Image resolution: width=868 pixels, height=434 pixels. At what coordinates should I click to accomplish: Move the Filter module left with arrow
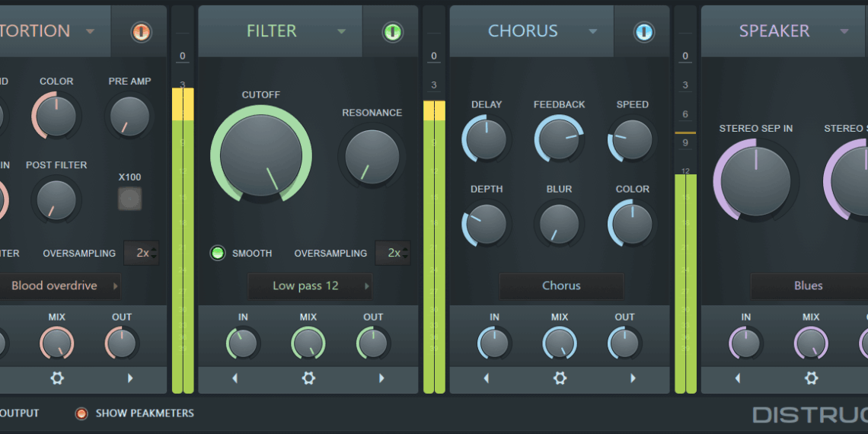(235, 378)
